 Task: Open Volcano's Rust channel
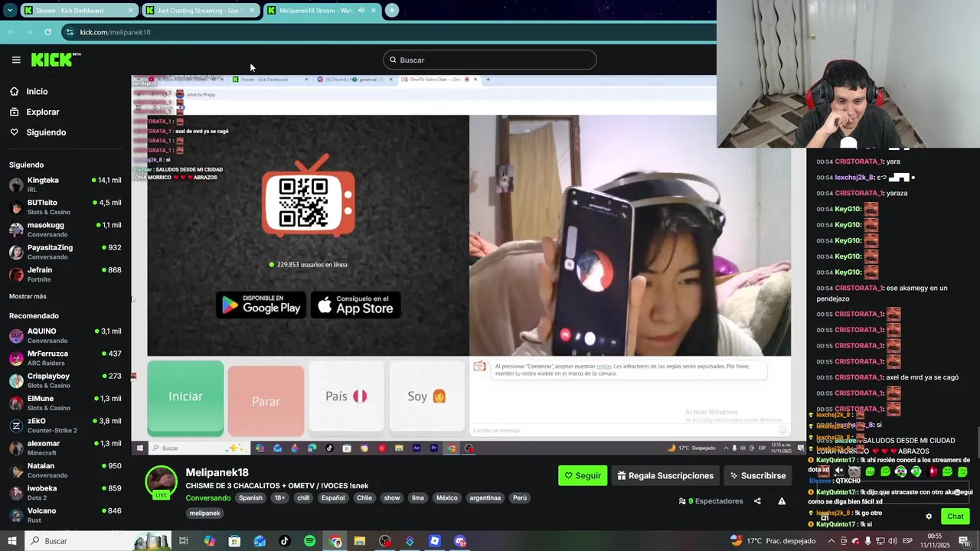pyautogui.click(x=65, y=515)
